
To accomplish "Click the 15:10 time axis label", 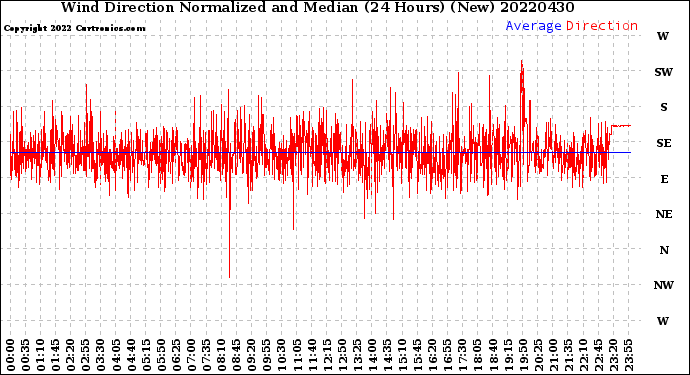I will click(x=402, y=355).
